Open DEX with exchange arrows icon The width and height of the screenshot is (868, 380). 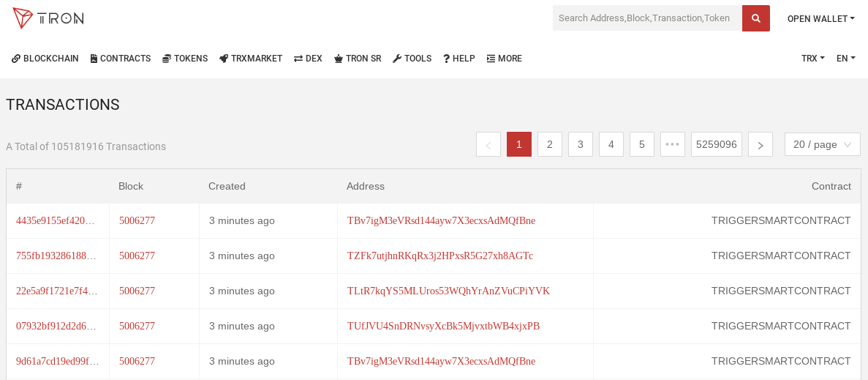pos(308,58)
